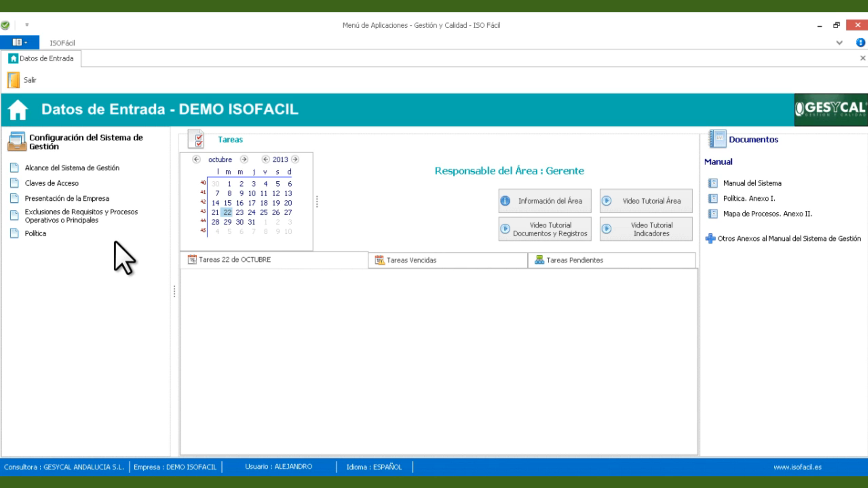This screenshot has height=488, width=868.
Task: Click the Información del Área button
Action: [545, 201]
